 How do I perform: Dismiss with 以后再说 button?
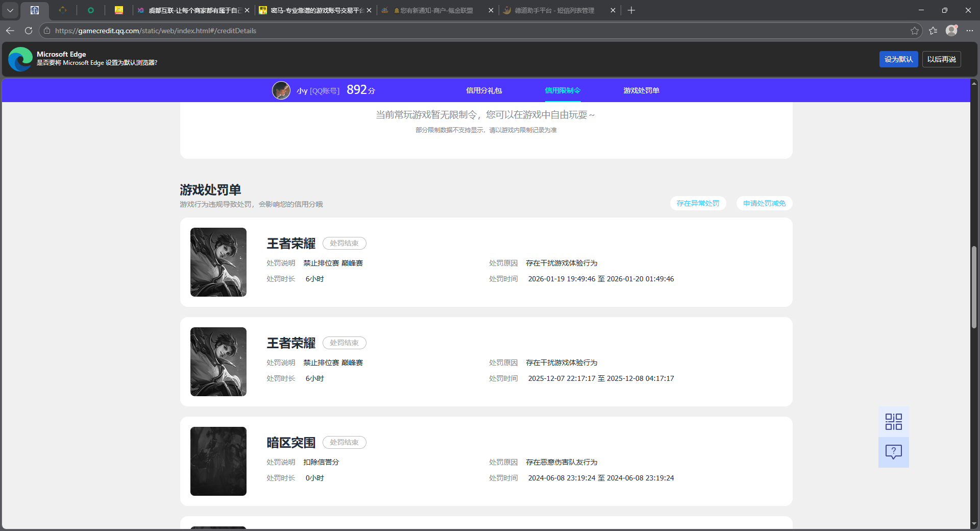click(941, 59)
